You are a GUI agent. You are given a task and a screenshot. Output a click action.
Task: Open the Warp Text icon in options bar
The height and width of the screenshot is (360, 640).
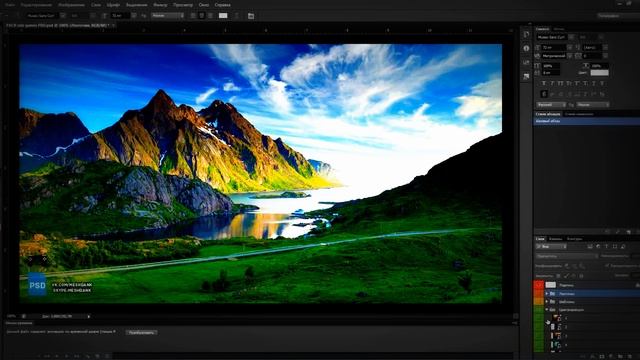[236, 16]
